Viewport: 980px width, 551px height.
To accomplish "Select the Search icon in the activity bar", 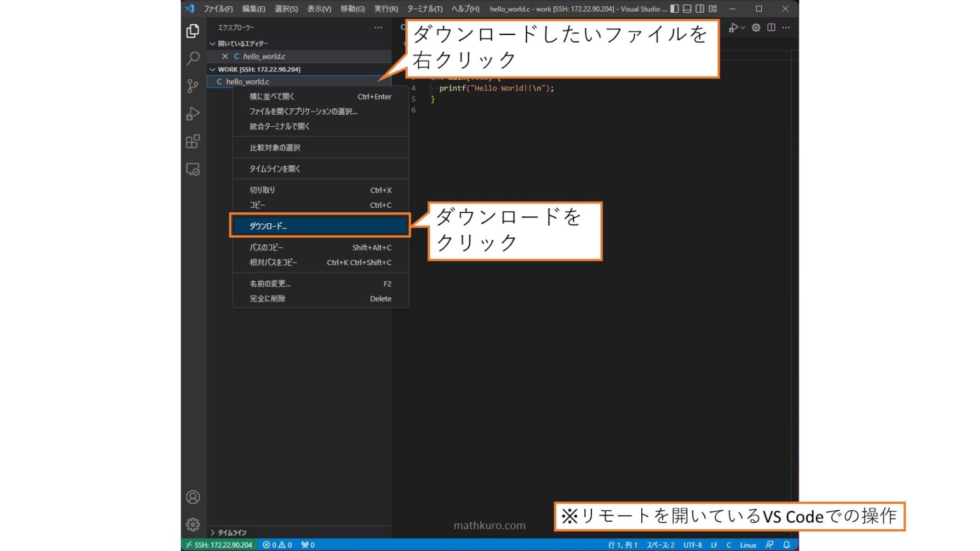I will tap(193, 59).
